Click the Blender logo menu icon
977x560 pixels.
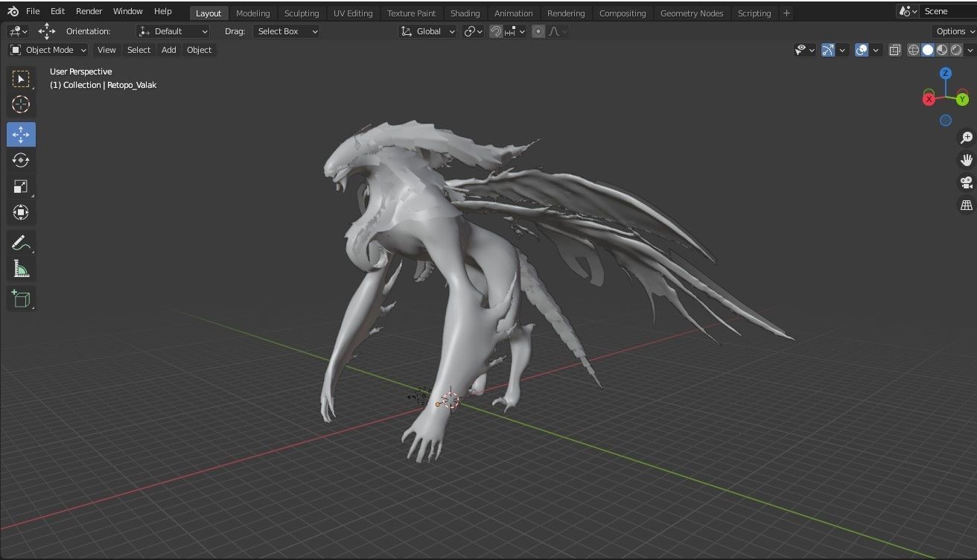click(x=13, y=11)
